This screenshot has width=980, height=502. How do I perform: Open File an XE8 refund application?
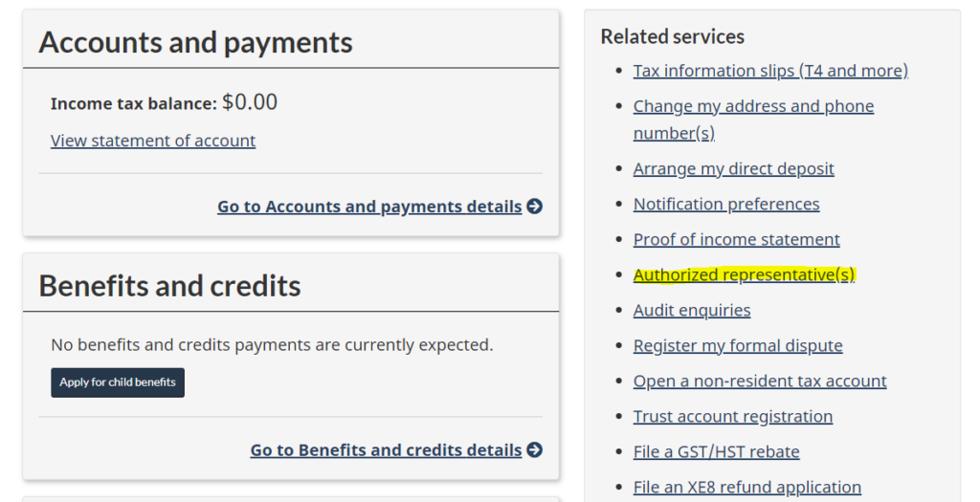click(747, 487)
